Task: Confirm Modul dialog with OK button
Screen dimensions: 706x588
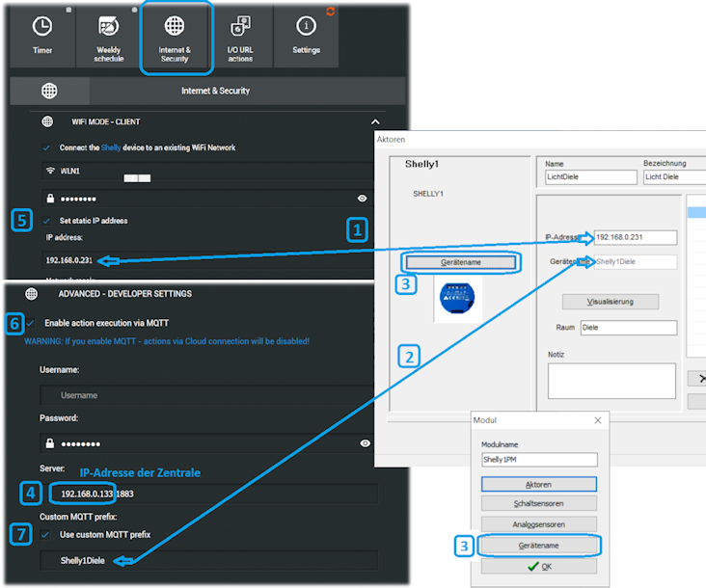Action: coord(539,567)
